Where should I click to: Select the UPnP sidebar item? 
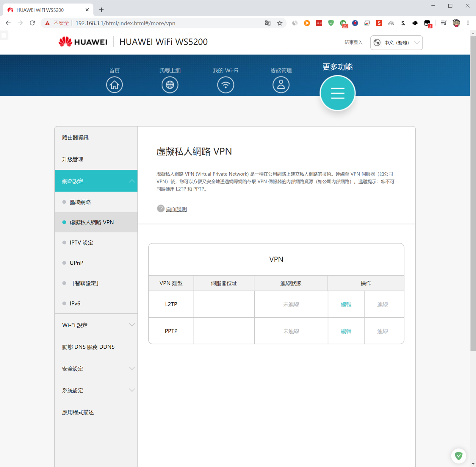76,263
